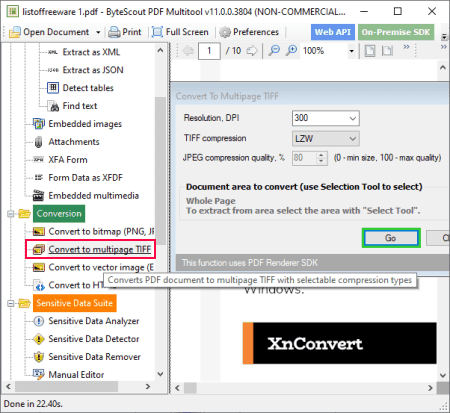
Task: Click document horizontal scroll right arrow
Action: click(x=430, y=388)
